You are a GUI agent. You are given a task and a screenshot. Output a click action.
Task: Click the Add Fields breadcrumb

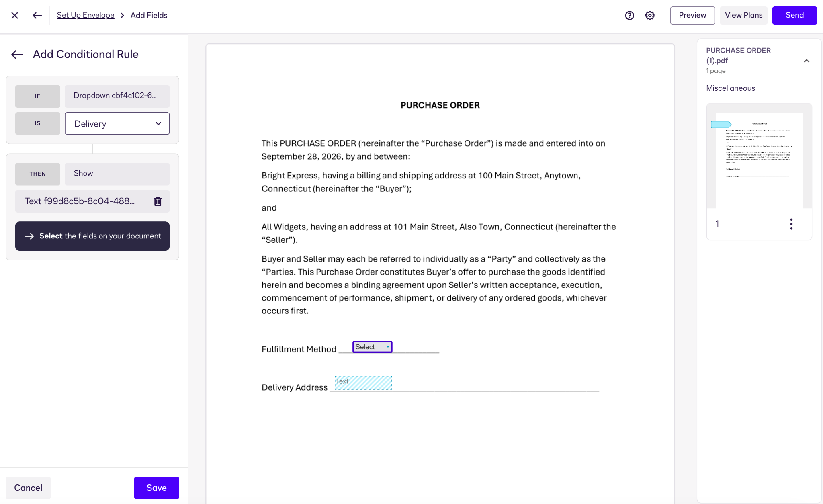click(149, 15)
